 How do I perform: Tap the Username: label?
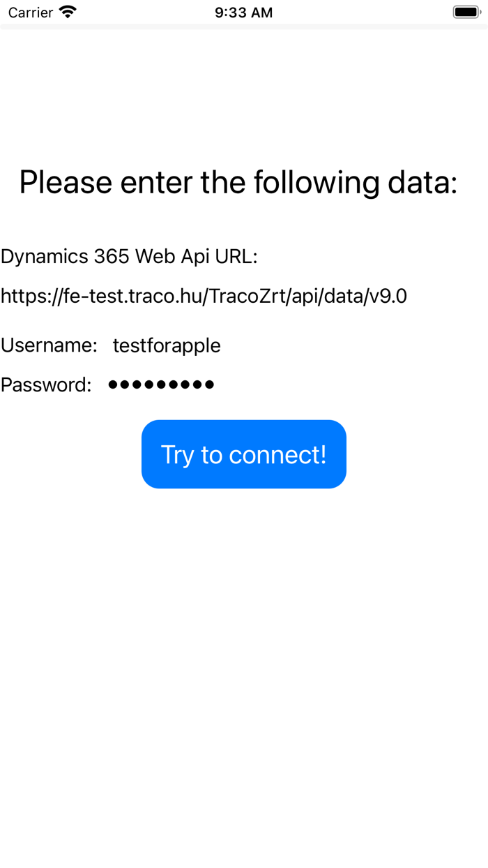[49, 345]
